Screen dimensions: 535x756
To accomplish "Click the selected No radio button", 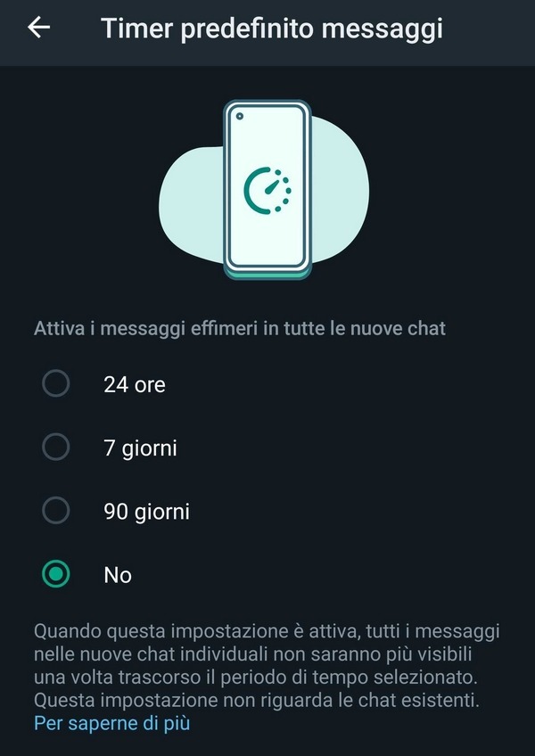I will click(55, 575).
